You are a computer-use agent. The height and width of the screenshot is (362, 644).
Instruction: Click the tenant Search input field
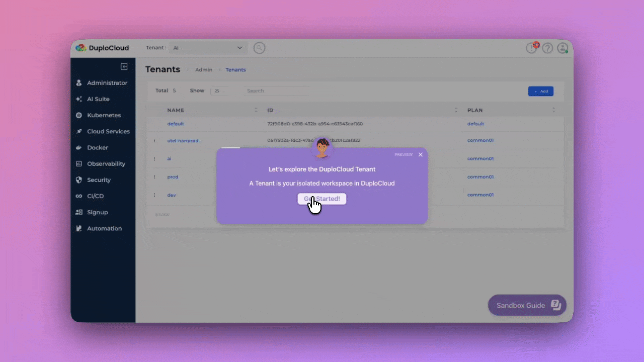click(x=276, y=91)
